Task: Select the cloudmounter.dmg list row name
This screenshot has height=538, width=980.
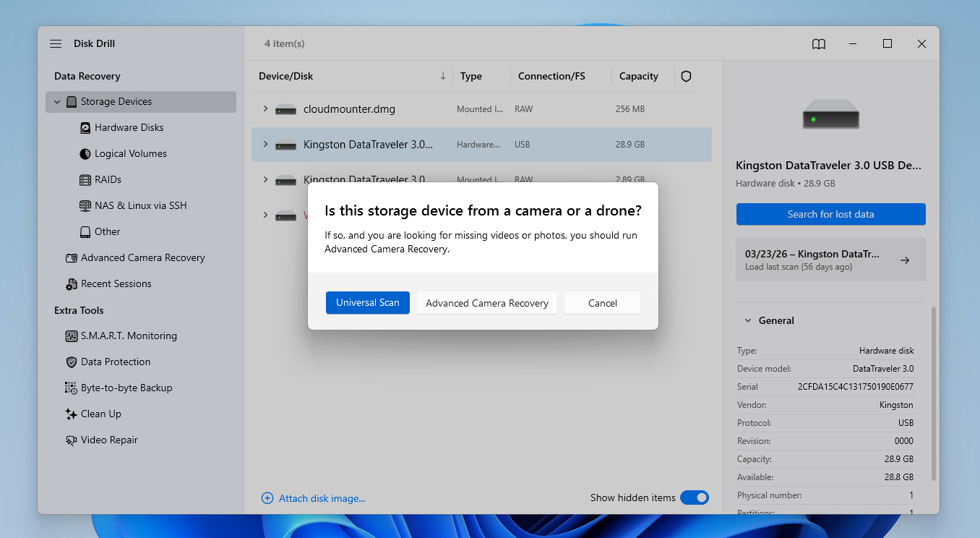Action: (349, 109)
